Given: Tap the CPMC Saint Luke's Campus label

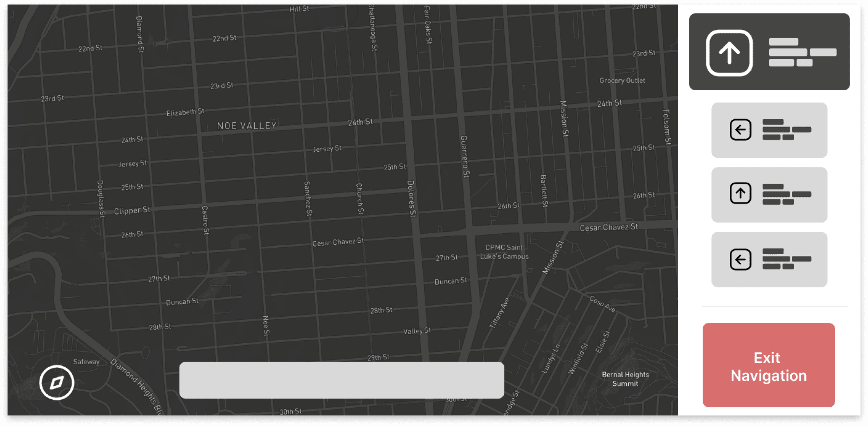Looking at the screenshot, I should (504, 252).
